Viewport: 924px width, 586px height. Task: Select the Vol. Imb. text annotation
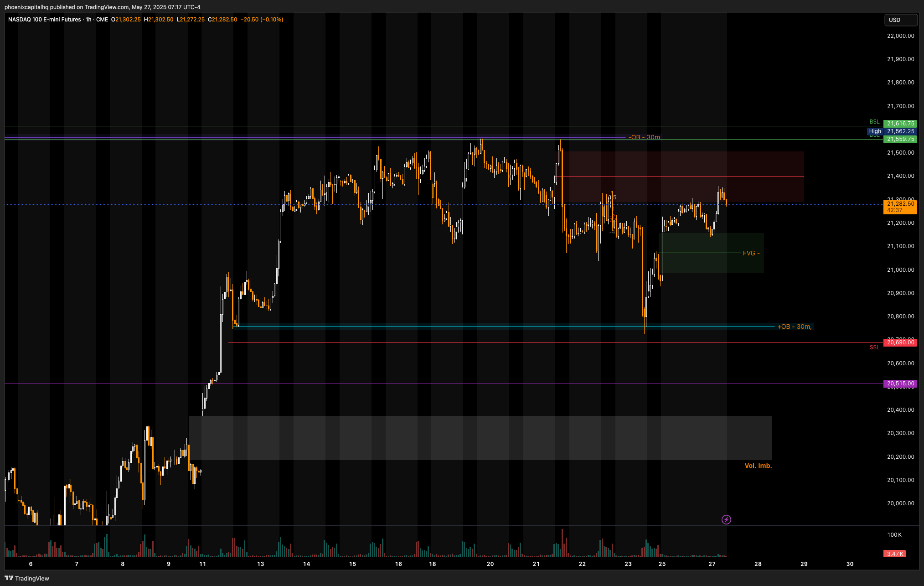pyautogui.click(x=758, y=466)
